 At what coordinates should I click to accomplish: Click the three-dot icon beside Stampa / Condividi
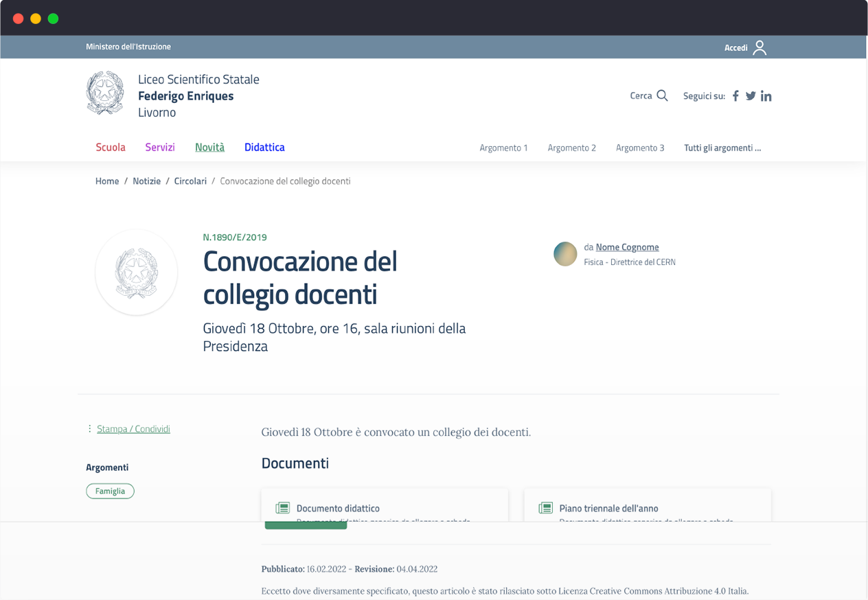tap(89, 429)
